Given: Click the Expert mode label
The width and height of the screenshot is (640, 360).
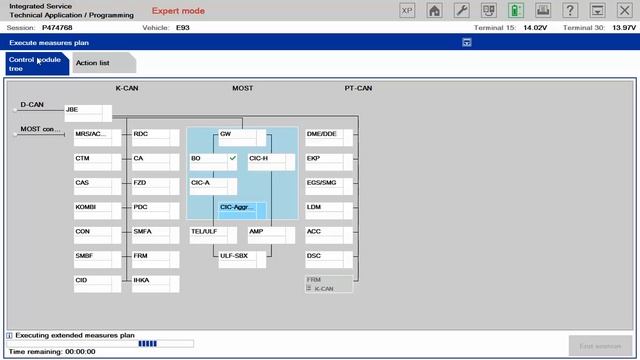Looking at the screenshot, I should pyautogui.click(x=178, y=11).
